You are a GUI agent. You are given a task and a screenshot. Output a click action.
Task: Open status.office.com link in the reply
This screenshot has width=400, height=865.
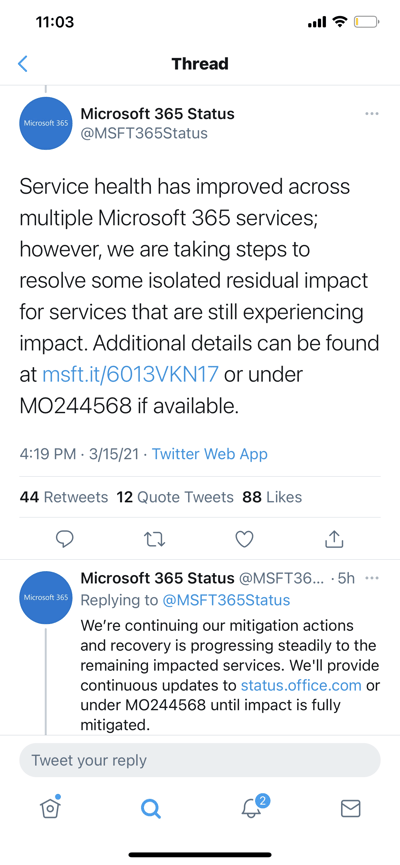point(301,686)
